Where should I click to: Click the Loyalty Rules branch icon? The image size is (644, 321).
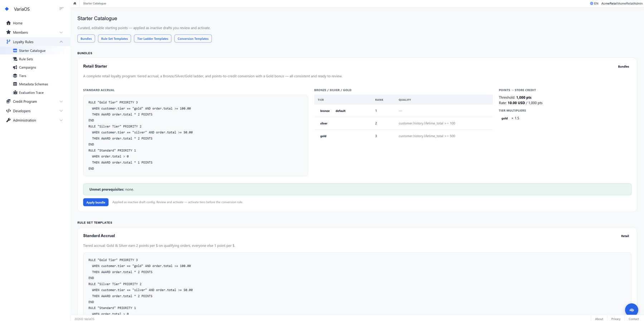(x=9, y=42)
